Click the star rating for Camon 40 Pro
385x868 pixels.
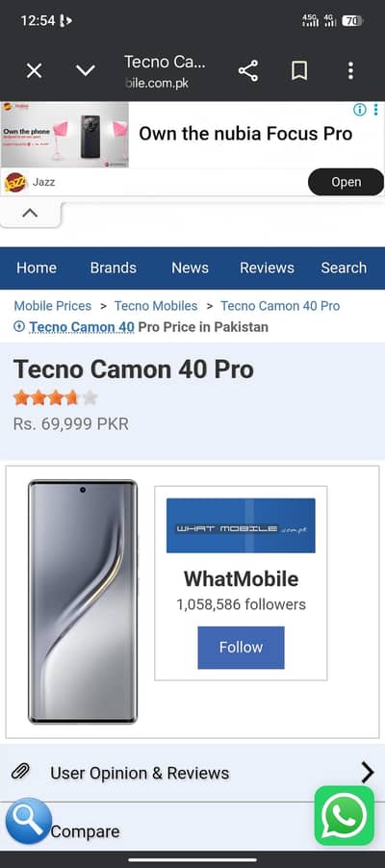(x=56, y=397)
